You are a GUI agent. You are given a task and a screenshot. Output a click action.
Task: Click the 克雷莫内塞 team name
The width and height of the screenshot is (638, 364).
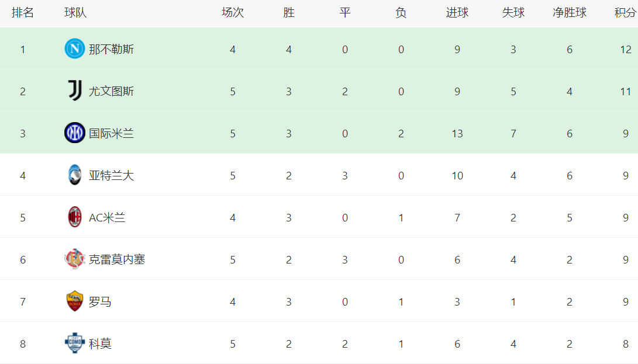117,259
